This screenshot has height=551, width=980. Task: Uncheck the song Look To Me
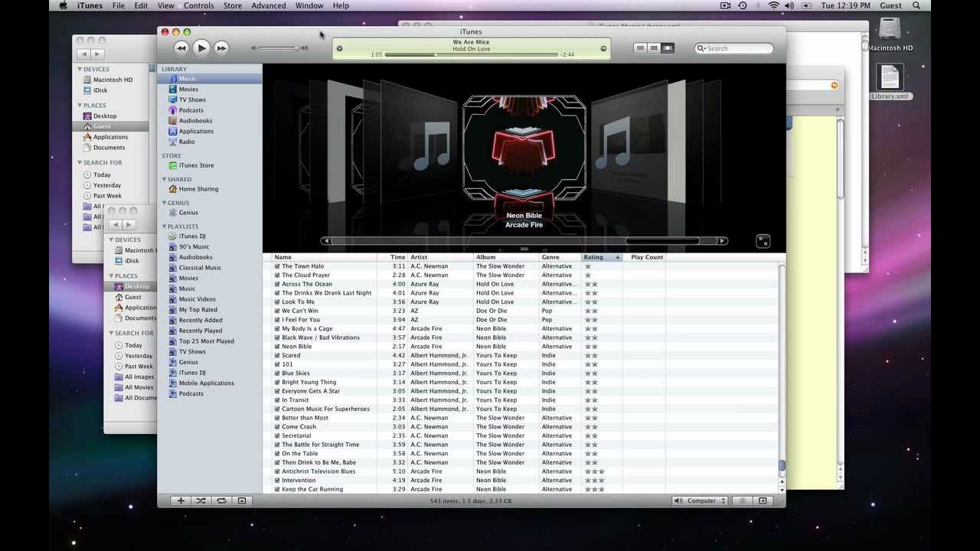click(277, 302)
